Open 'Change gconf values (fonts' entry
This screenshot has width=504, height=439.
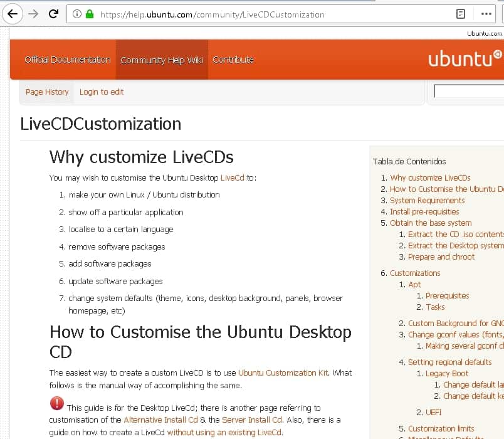(x=456, y=335)
